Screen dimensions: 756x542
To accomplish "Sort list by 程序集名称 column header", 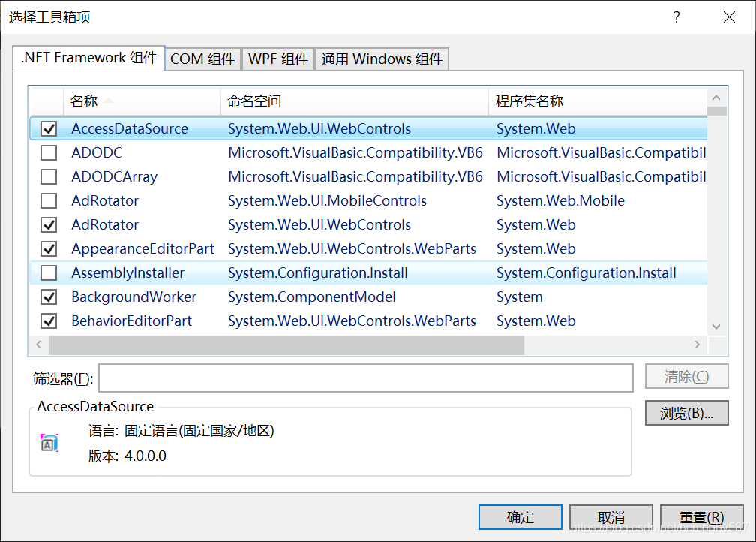I will 598,101.
